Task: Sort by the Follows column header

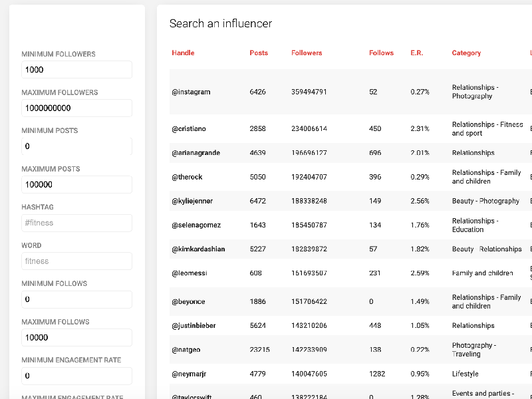Action: pyautogui.click(x=381, y=53)
